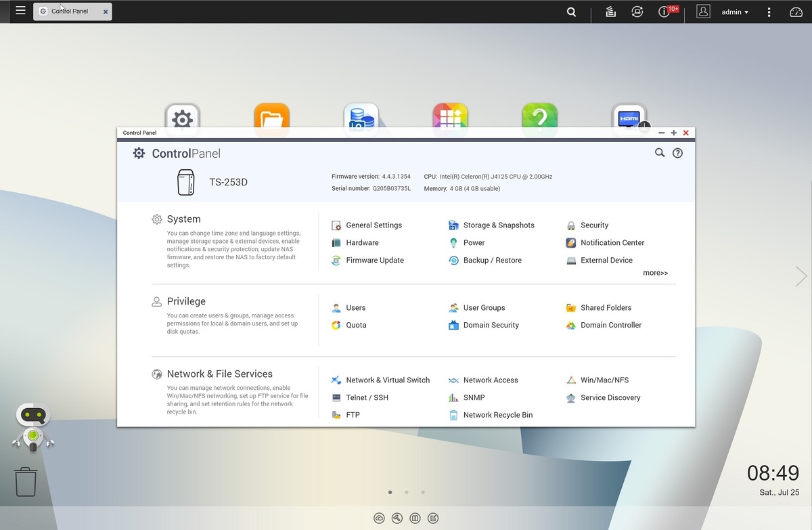
Task: Open External Device settings
Action: (599, 261)
